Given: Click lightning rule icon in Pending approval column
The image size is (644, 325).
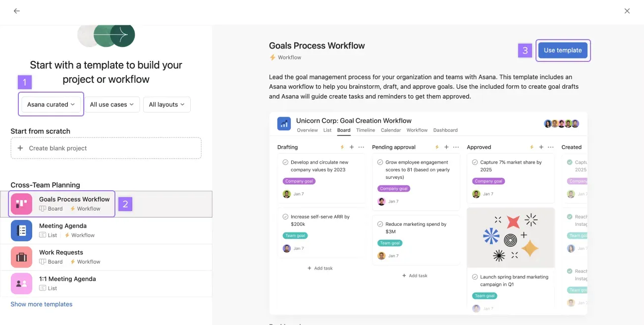Looking at the screenshot, I should point(436,147).
